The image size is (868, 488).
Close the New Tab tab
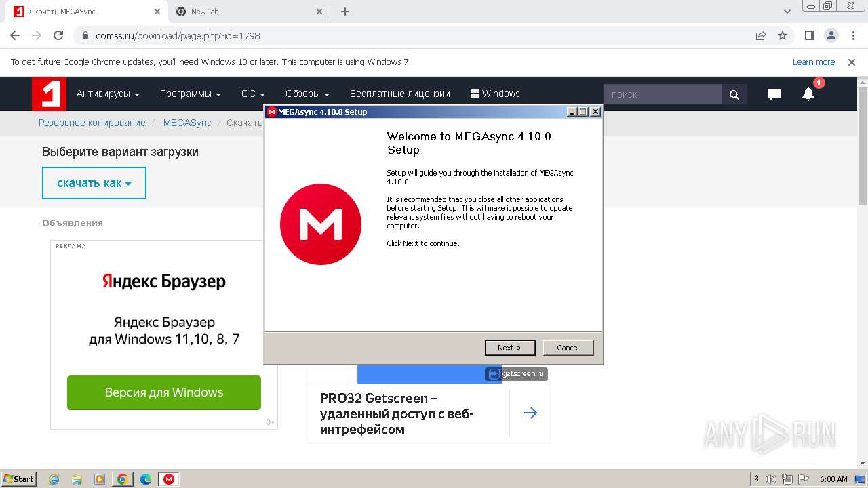[320, 12]
